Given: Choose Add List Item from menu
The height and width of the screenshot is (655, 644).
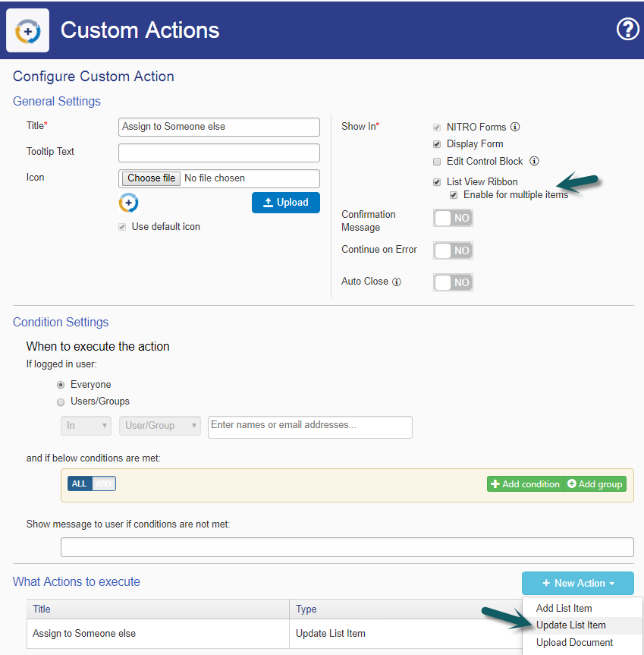Looking at the screenshot, I should coord(564,608).
